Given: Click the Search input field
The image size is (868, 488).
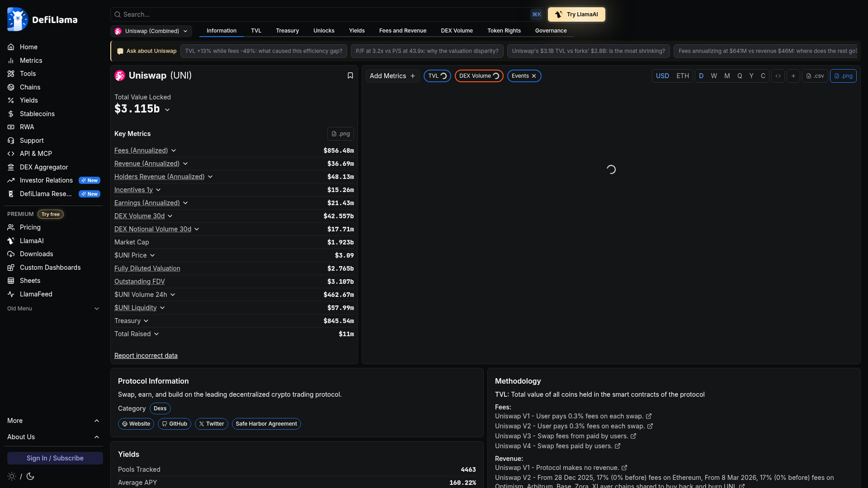Looking at the screenshot, I should pyautogui.click(x=327, y=14).
